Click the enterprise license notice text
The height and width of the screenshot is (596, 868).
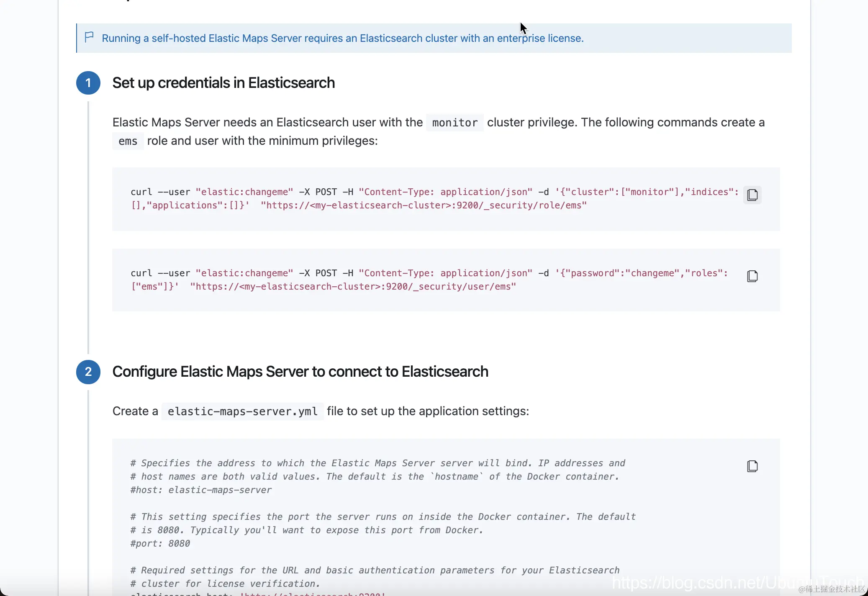coord(342,38)
